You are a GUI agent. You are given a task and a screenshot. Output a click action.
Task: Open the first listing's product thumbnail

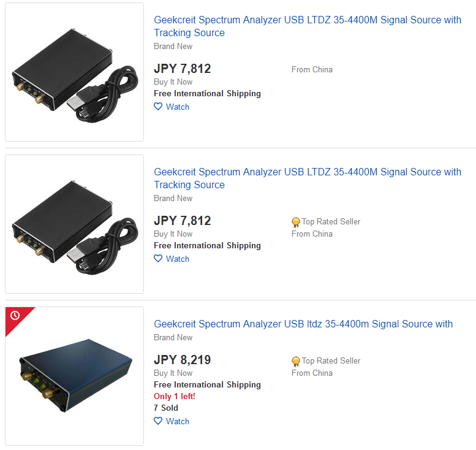tap(74, 72)
